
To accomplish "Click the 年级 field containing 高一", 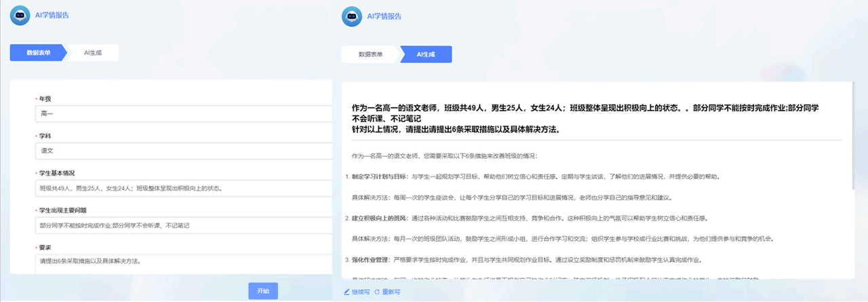I will [x=183, y=113].
